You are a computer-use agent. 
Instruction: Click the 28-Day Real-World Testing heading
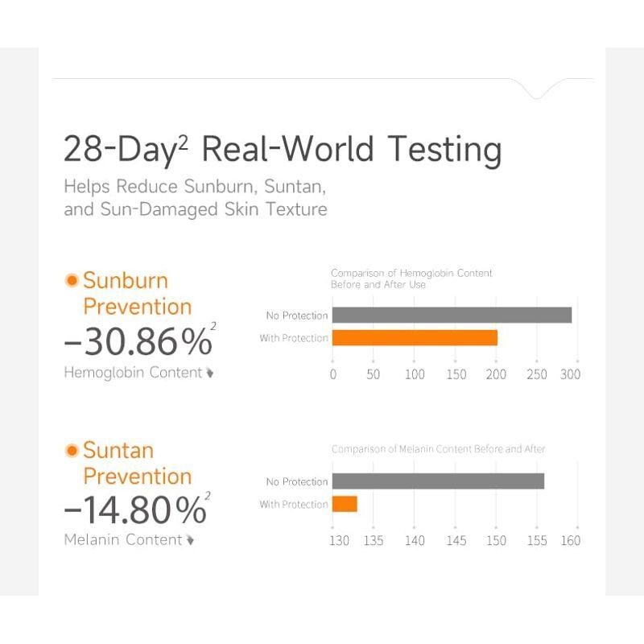pyautogui.click(x=282, y=151)
